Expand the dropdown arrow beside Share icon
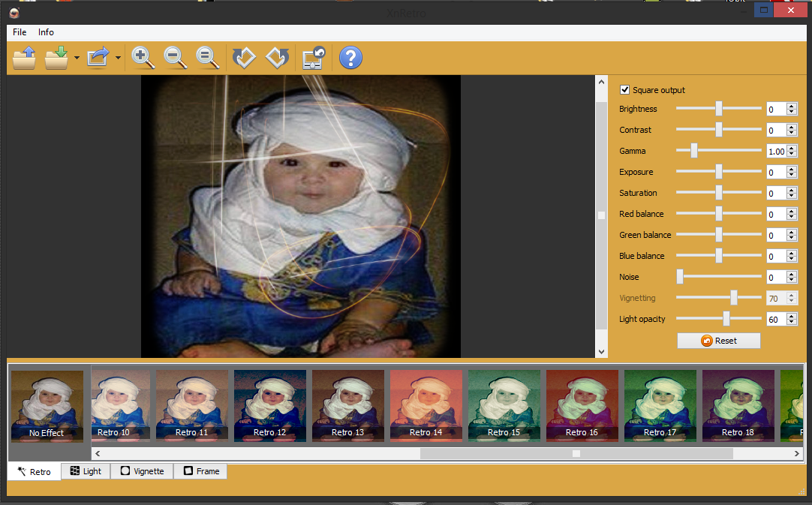The image size is (812, 505). point(118,59)
